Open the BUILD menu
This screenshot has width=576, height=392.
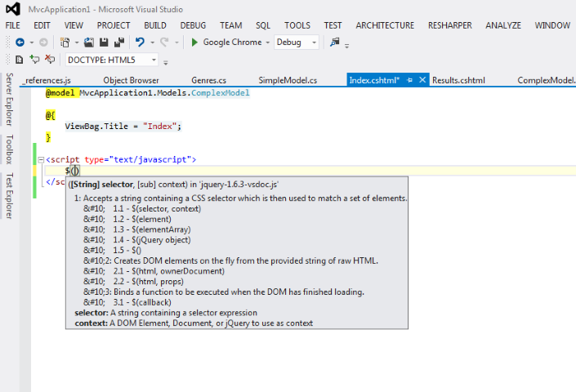tap(155, 25)
